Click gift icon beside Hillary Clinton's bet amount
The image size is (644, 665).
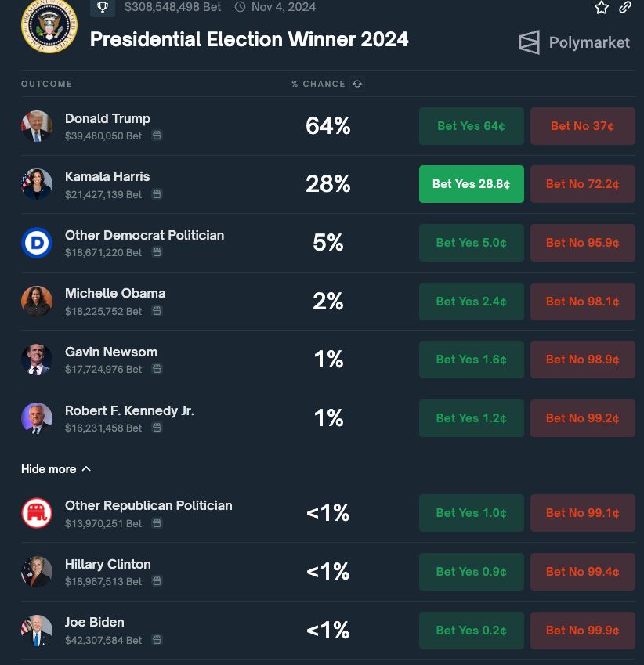click(157, 581)
